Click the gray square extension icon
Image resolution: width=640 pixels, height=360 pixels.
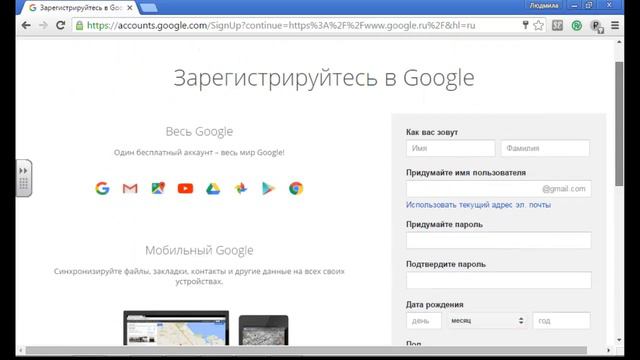pyautogui.click(x=557, y=25)
